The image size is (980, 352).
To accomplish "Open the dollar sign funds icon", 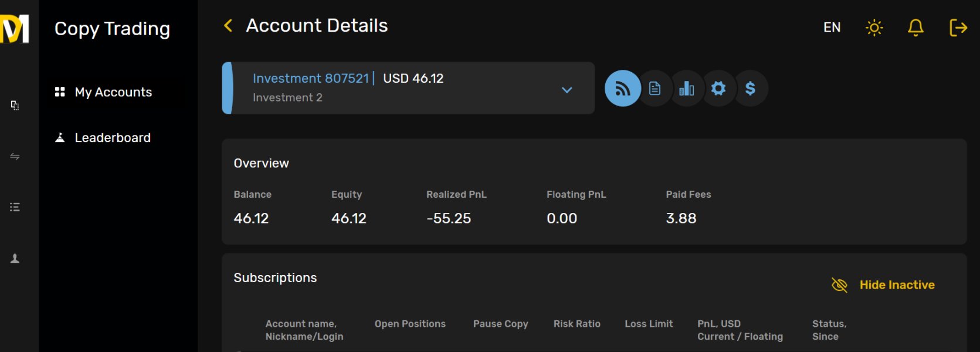I will coord(750,89).
